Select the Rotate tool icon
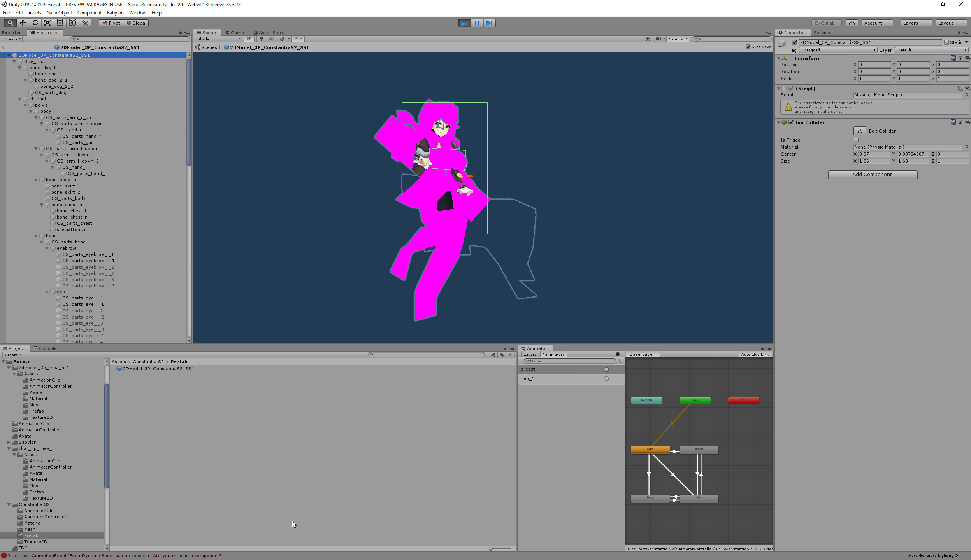 pos(35,23)
